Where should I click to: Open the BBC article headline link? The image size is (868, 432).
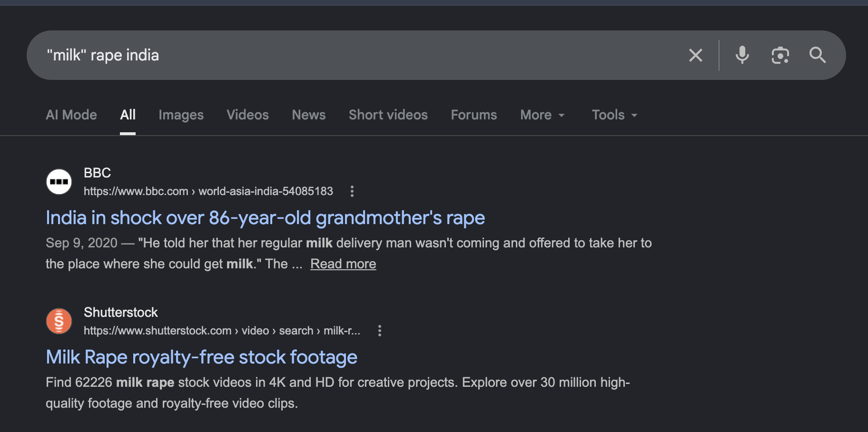[266, 218]
